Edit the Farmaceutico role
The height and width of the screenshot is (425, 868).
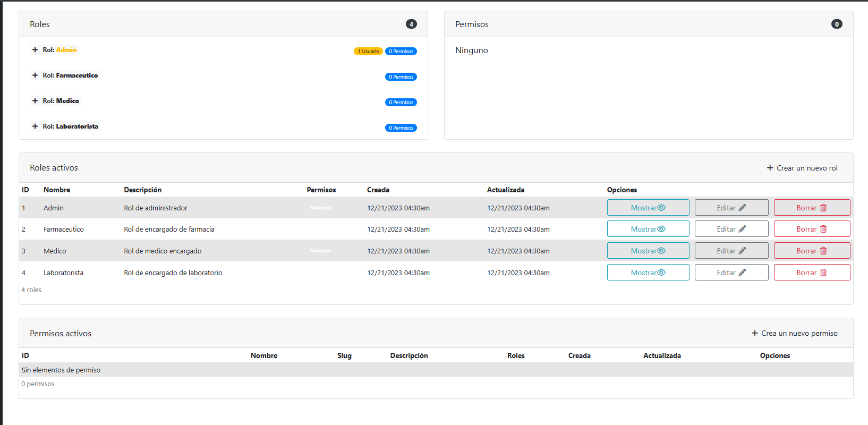coord(731,229)
